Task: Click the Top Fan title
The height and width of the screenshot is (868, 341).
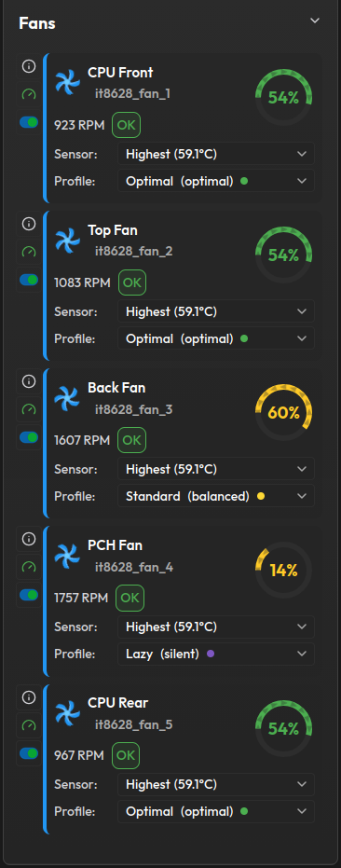Action: [x=113, y=230]
